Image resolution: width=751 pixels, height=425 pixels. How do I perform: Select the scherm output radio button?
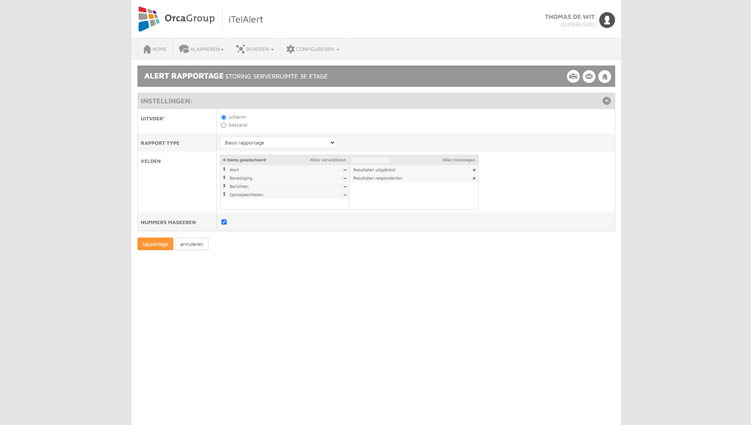coord(224,117)
